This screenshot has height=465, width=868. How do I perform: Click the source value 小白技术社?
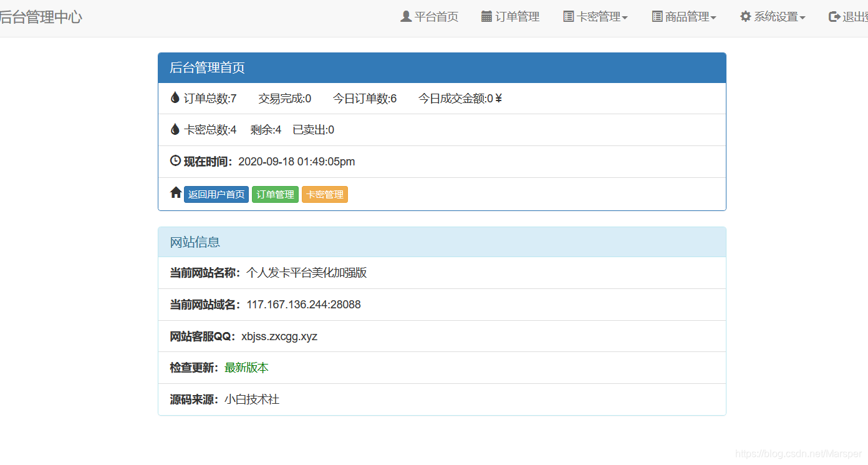(x=252, y=399)
